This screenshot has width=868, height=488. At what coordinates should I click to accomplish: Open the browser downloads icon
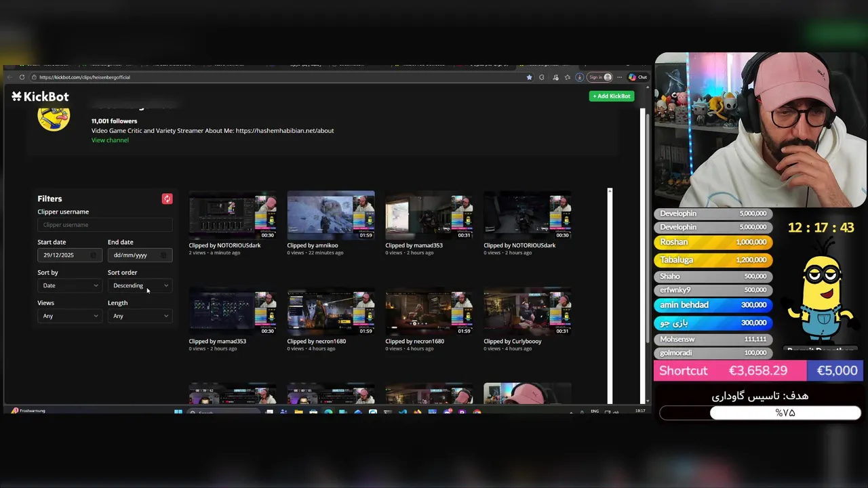point(579,77)
